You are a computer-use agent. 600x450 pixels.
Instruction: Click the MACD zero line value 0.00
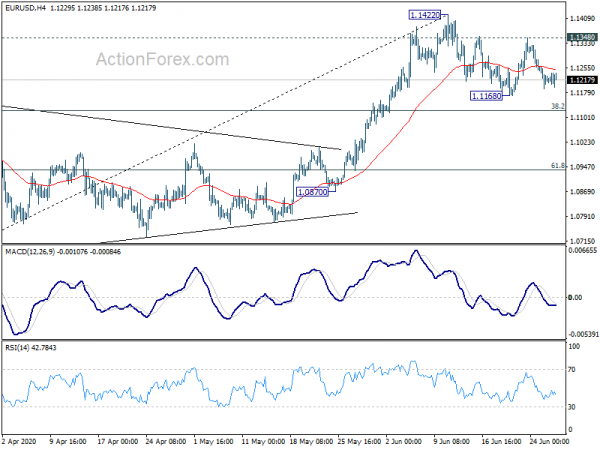tap(576, 297)
